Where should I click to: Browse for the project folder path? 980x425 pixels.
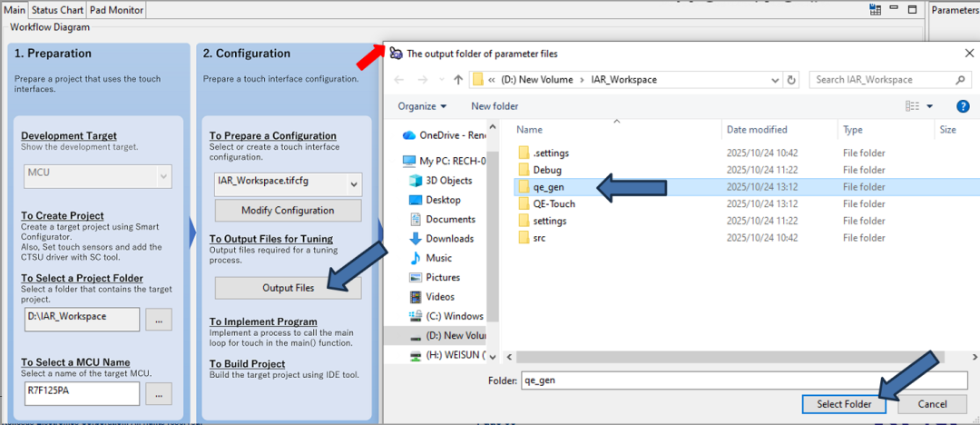[x=159, y=320]
